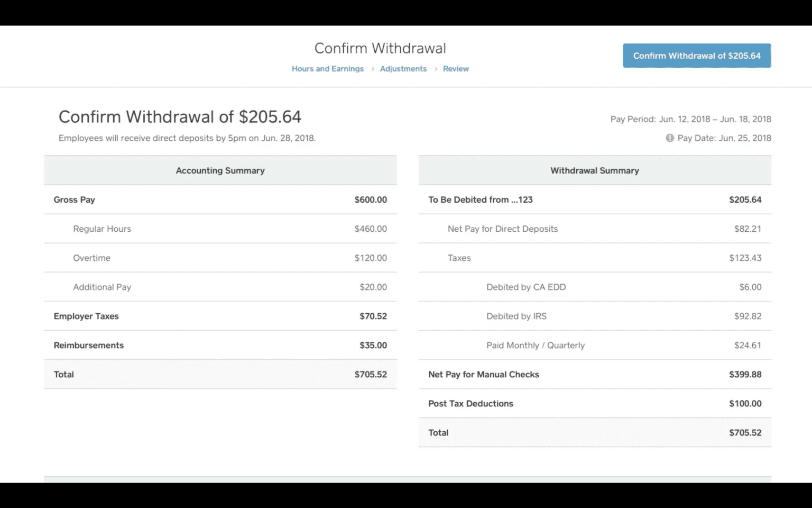Select the To Be Debited from ...123 row

(594, 199)
